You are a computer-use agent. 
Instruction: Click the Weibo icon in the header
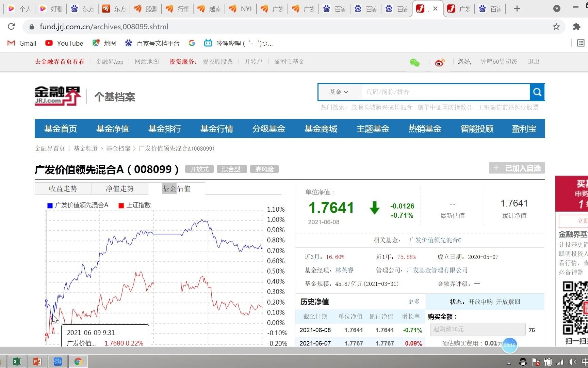[x=440, y=62]
